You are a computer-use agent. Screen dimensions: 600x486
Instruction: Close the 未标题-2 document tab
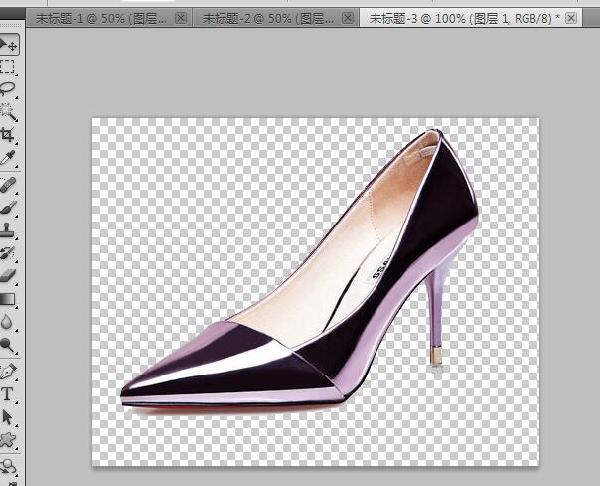click(x=348, y=18)
